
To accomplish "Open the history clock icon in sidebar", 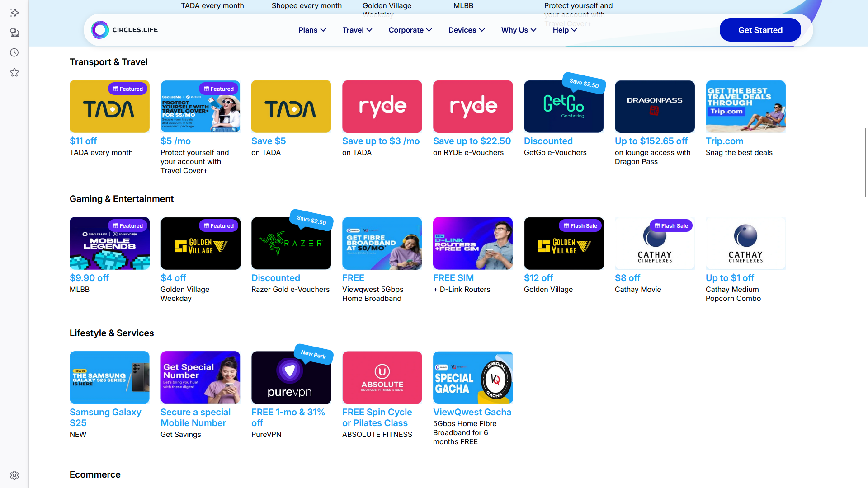I will (14, 52).
